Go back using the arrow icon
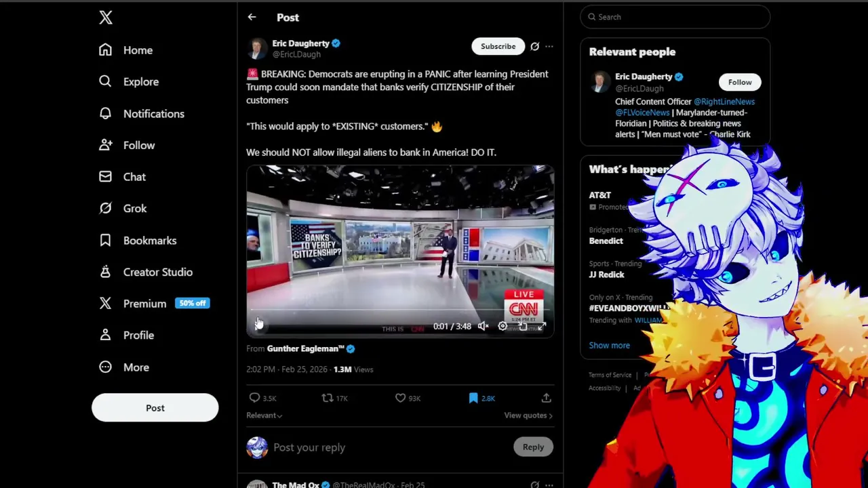Screen dimensions: 868x488 coord(252,18)
